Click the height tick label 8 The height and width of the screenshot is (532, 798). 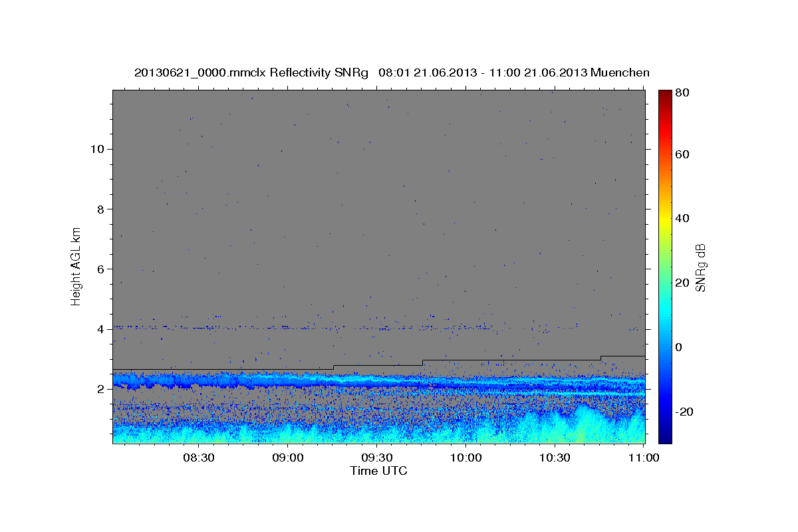point(101,209)
